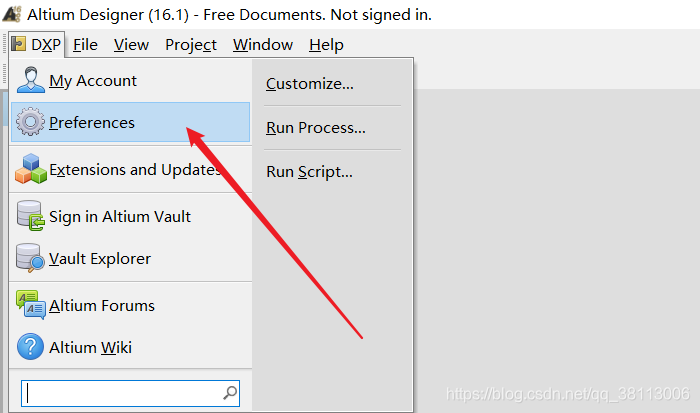Screen dimensions: 700x413
Task: Click the Extensions and Updates cubes icon
Action: [31, 170]
